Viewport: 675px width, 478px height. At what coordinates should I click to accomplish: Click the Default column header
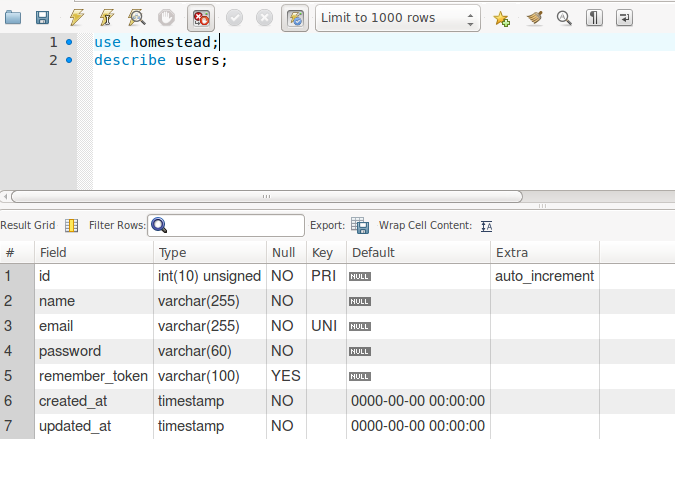[418, 253]
